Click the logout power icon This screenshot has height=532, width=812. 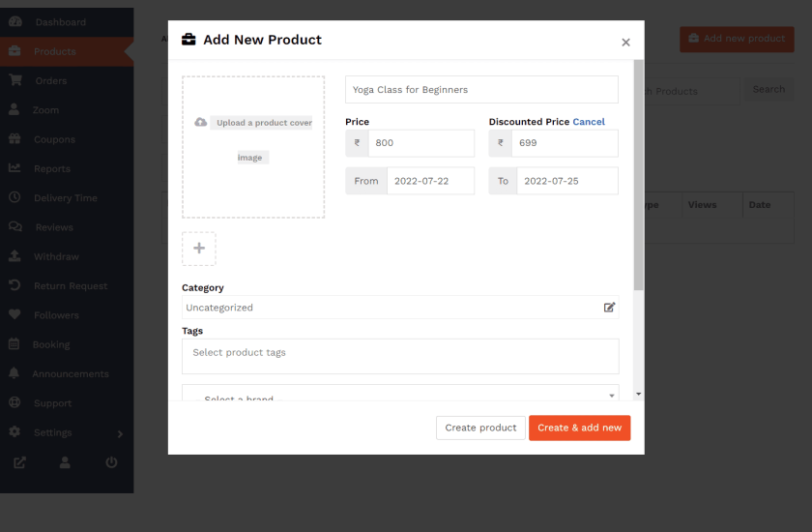pyautogui.click(x=111, y=462)
